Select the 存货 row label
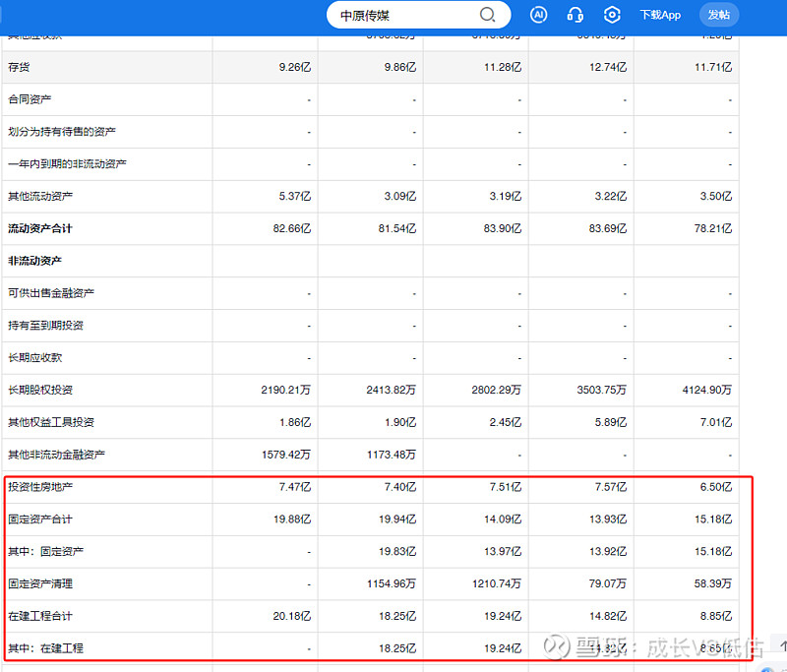 coord(18,67)
